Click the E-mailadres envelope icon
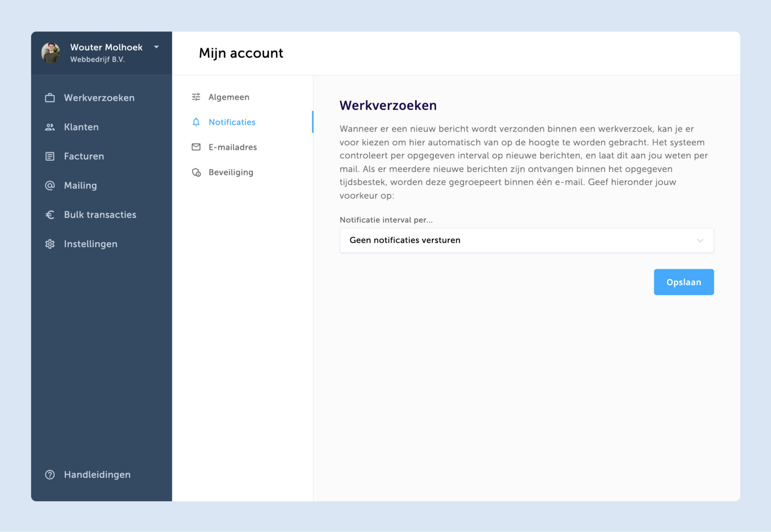This screenshot has width=771, height=532. 196,147
